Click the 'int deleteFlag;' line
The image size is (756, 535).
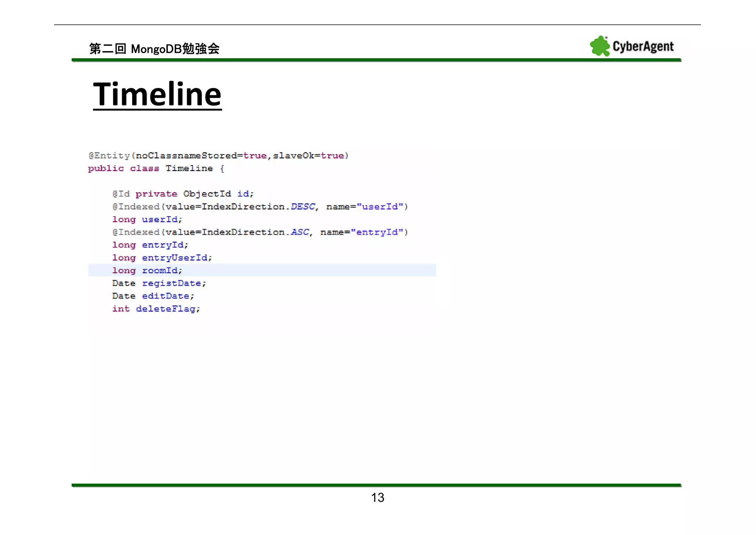point(156,309)
